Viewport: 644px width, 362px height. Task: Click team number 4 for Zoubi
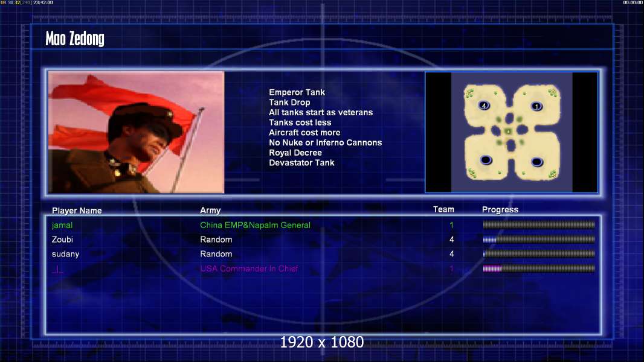pos(451,240)
